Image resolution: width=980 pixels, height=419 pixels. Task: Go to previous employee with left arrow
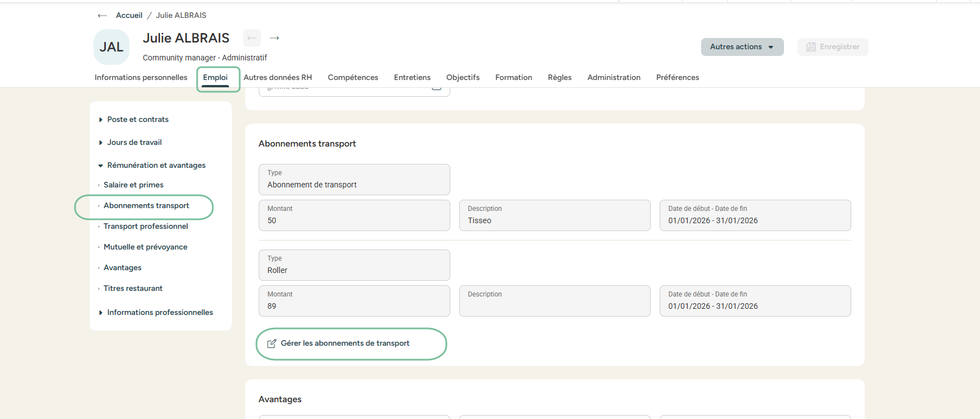tap(252, 38)
